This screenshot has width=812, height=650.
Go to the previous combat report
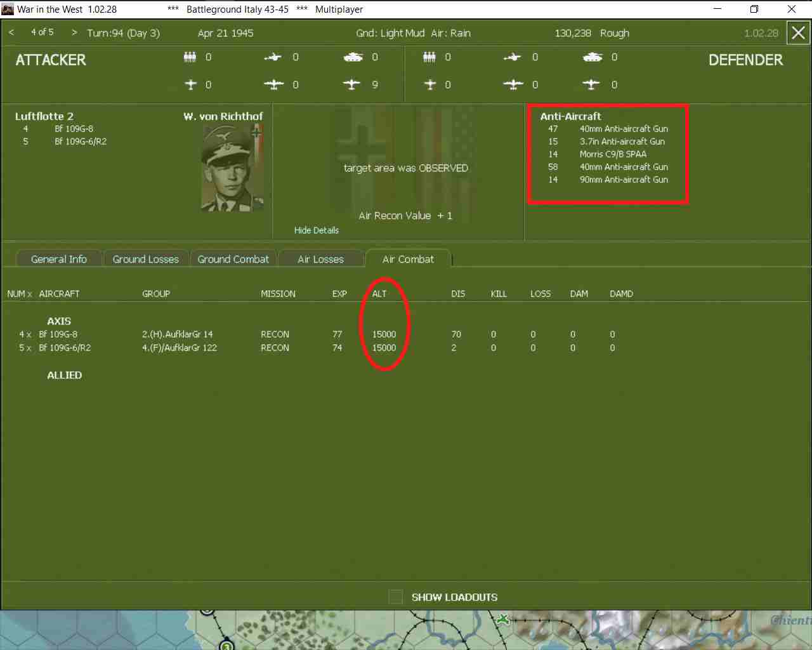(x=11, y=32)
